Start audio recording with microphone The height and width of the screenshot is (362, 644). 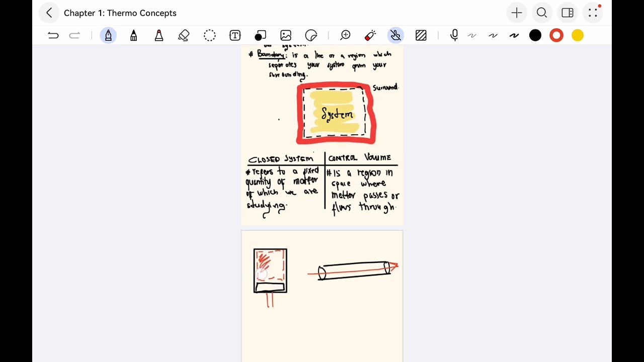point(454,35)
